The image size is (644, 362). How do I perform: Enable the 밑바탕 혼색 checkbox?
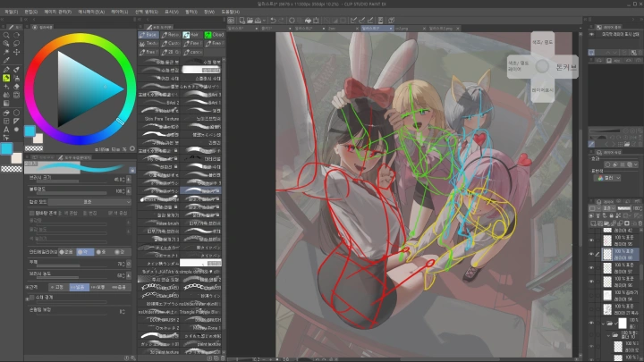coord(31,213)
